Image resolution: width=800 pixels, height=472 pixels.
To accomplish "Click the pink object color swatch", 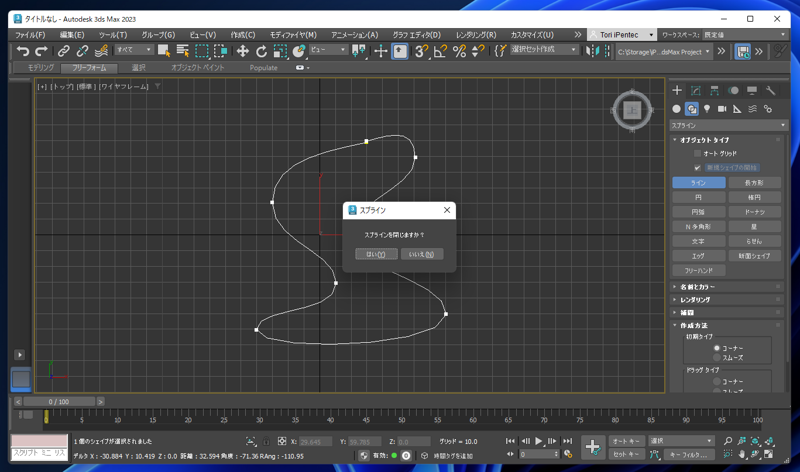I will [39, 441].
